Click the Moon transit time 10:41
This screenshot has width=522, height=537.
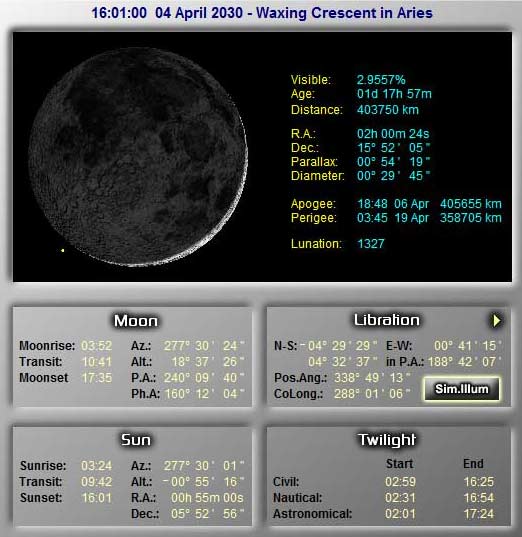96,362
